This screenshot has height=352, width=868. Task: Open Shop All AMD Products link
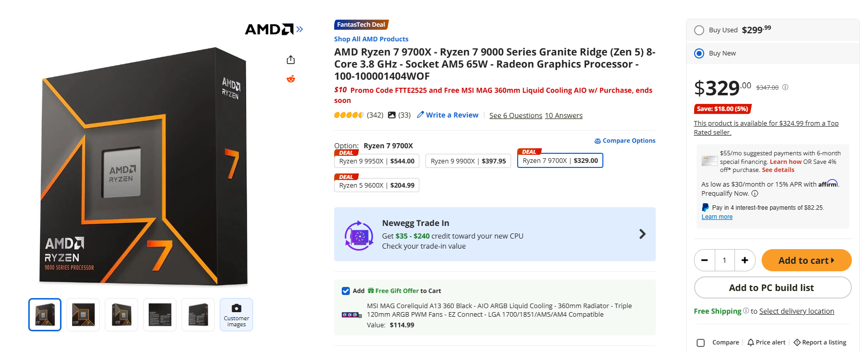(371, 39)
